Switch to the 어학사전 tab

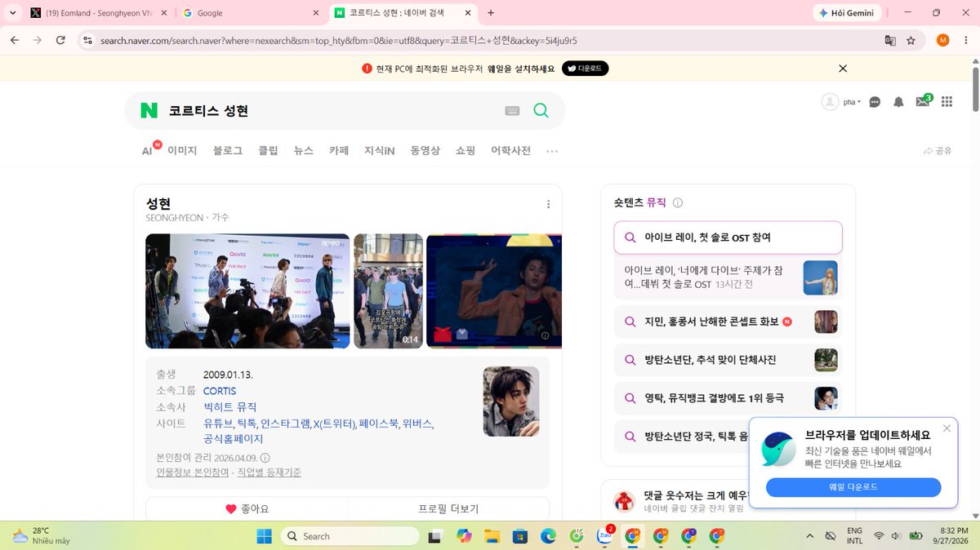510,151
